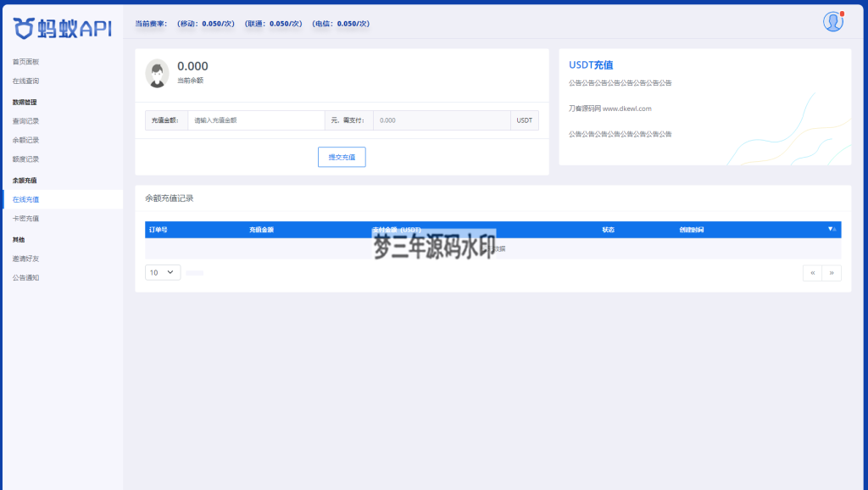Switch to 卡密充值 in the sidebar
868x490 pixels.
point(25,218)
